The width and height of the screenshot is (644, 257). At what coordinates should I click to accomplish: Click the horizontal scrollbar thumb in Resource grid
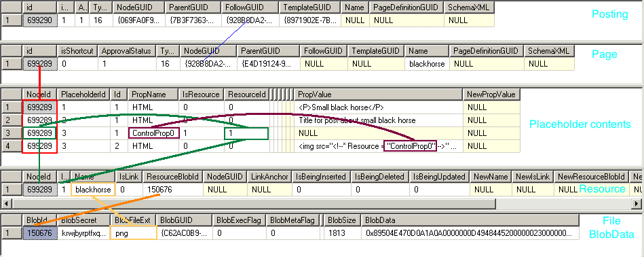[254, 203]
